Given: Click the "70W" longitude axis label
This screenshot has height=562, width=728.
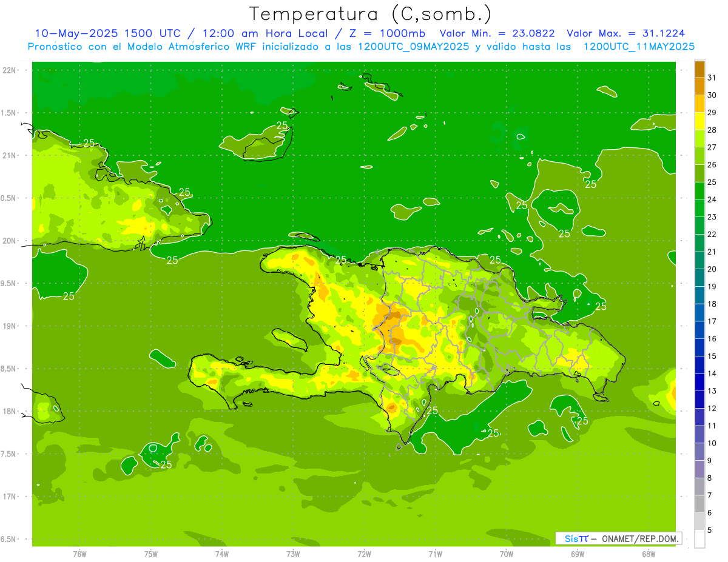Looking at the screenshot, I should pos(507,554).
